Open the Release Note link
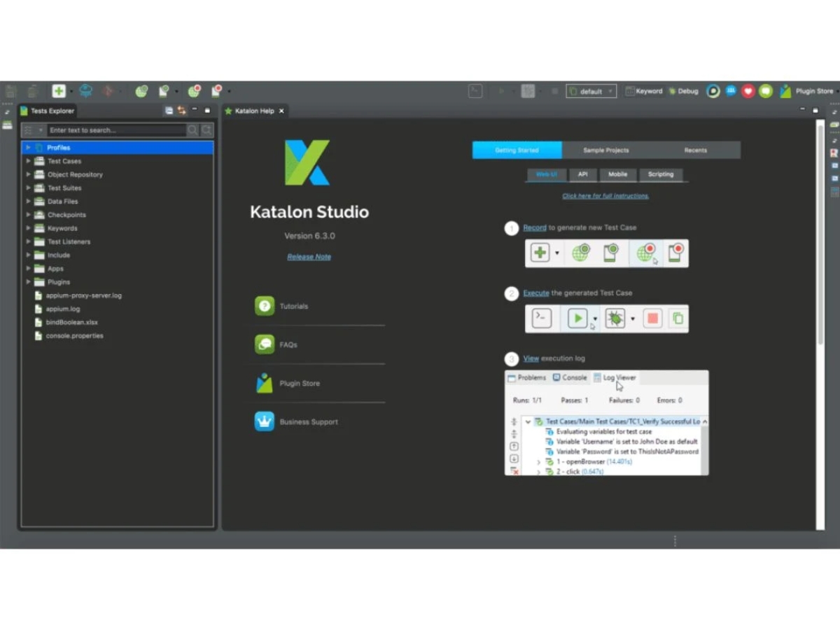The width and height of the screenshot is (840, 630). coord(309,257)
